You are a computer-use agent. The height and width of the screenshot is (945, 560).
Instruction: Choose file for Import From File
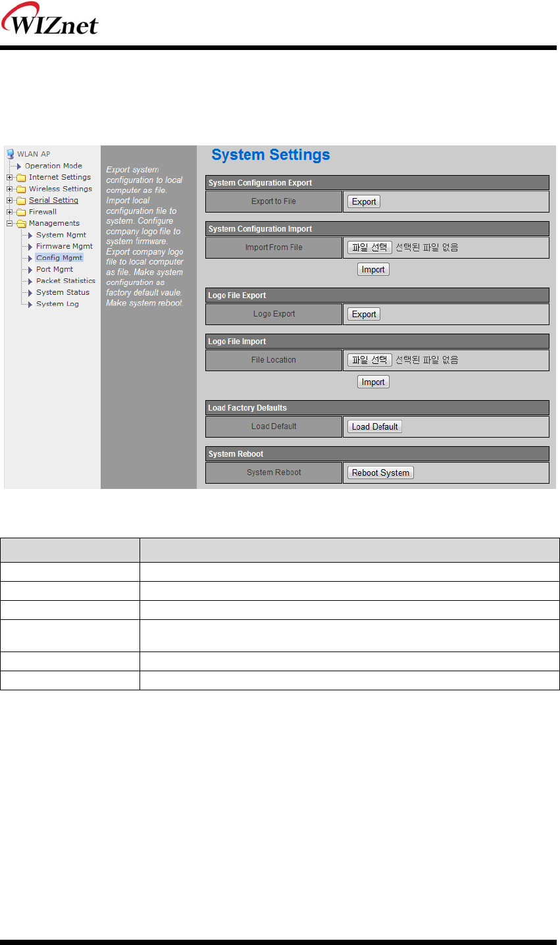370,247
